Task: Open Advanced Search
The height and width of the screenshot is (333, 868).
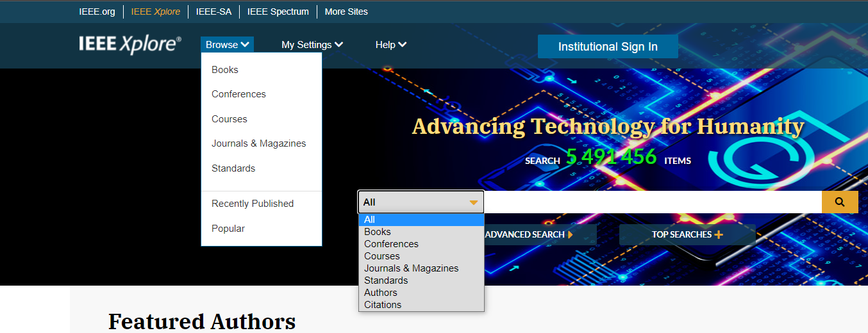Action: (530, 234)
